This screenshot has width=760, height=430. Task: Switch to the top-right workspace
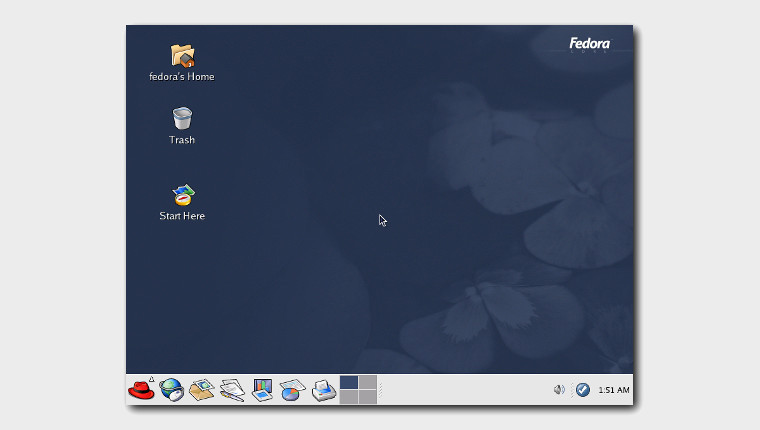tap(367, 382)
